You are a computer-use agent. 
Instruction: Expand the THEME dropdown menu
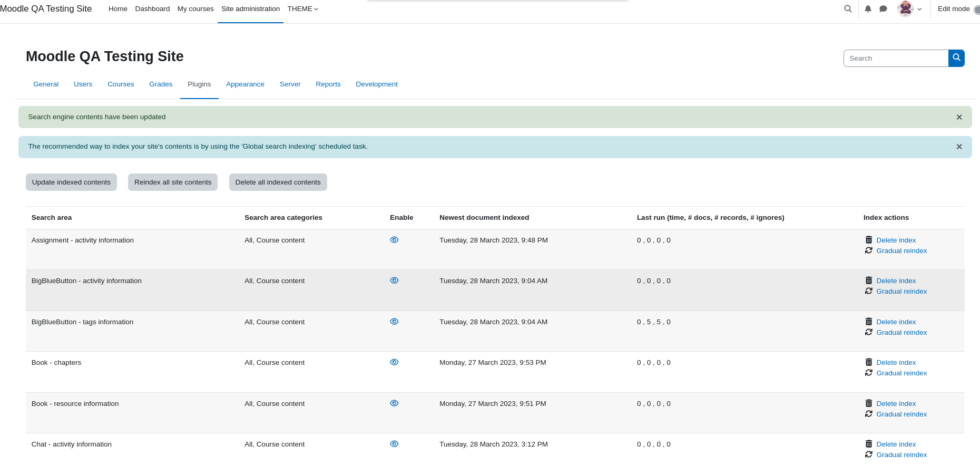pos(303,9)
